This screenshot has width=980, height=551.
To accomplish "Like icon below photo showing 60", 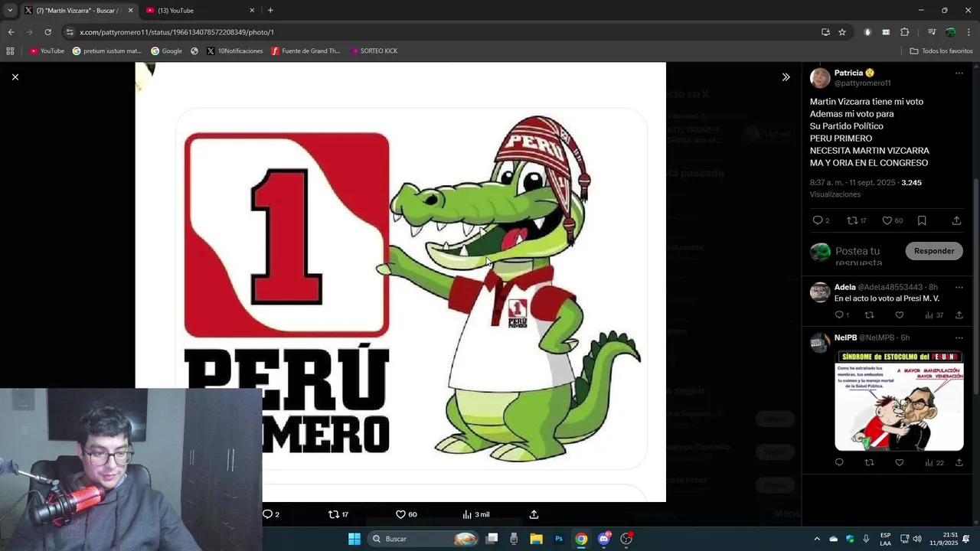I will [406, 514].
